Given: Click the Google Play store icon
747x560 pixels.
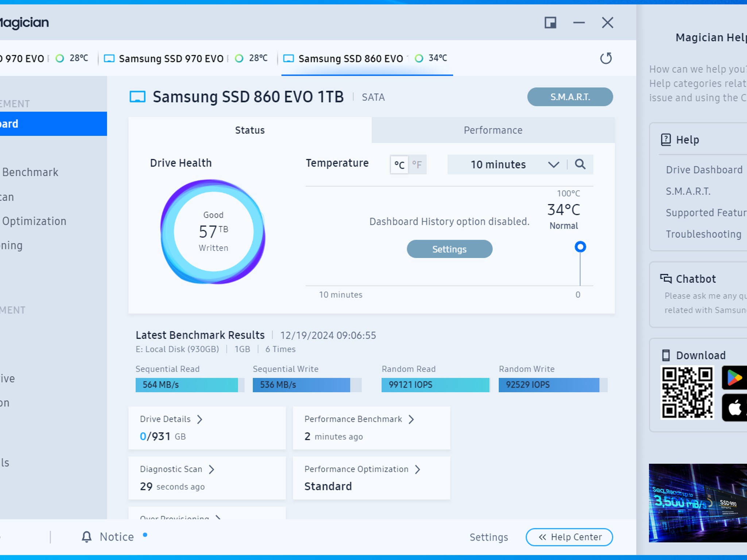Looking at the screenshot, I should point(734,378).
